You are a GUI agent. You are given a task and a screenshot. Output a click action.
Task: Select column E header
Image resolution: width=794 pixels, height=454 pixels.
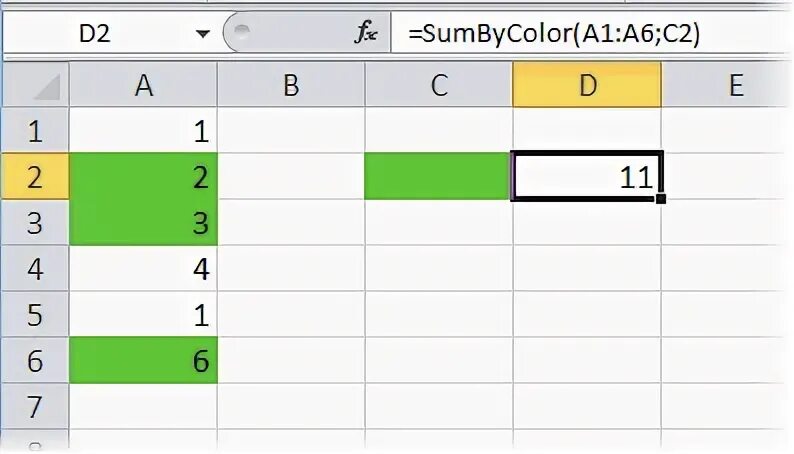(x=727, y=85)
